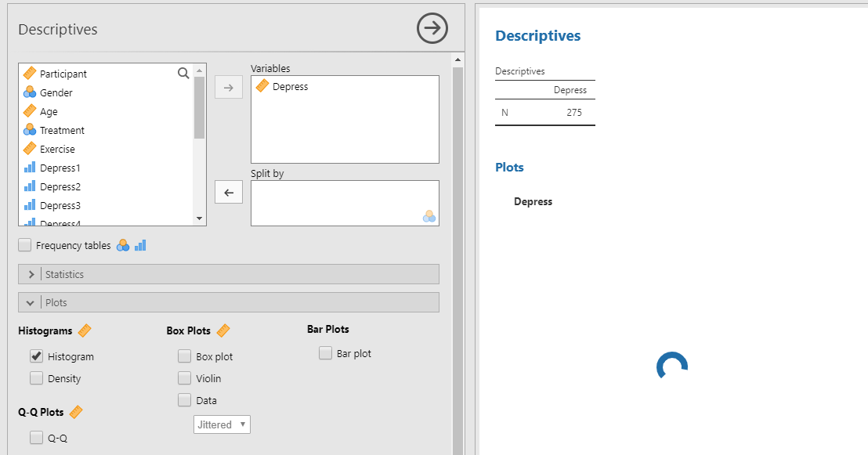Tick the Bar plot checkbox
The height and width of the screenshot is (455, 868).
pyautogui.click(x=326, y=352)
